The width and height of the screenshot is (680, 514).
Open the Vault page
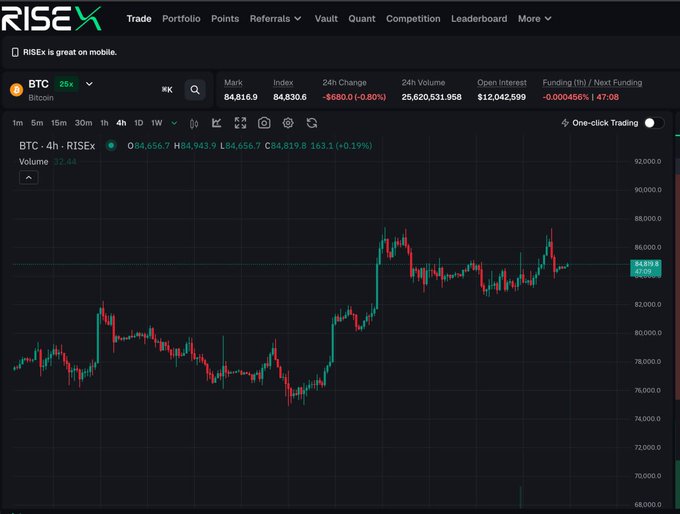pyautogui.click(x=326, y=19)
